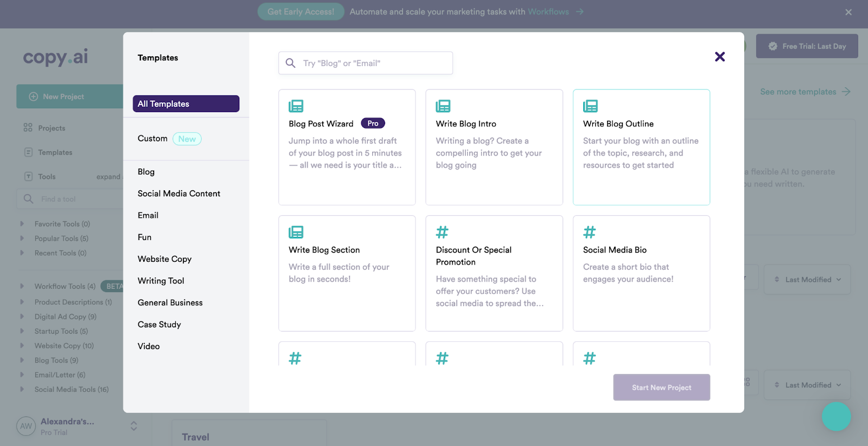Viewport: 868px width, 446px height.
Task: Open the Workflows link in banner
Action: [x=548, y=11]
